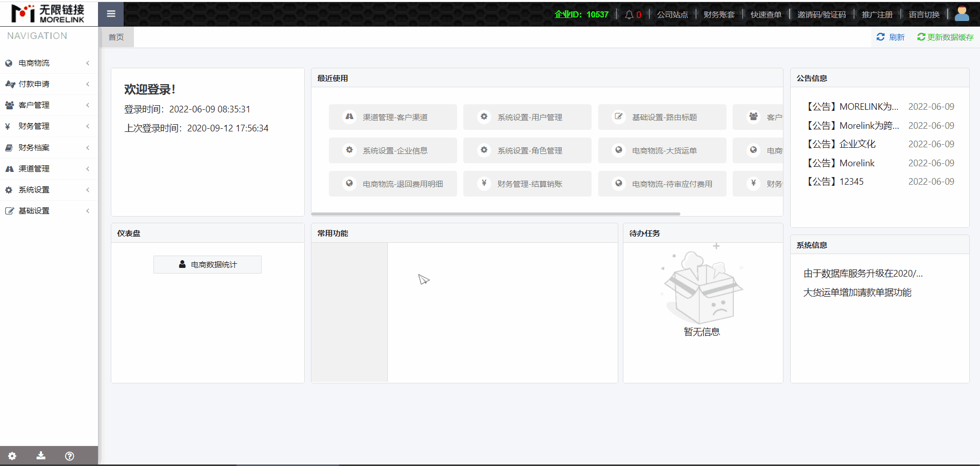Open the user avatar profile icon
980x466 pixels.
tap(962, 14)
